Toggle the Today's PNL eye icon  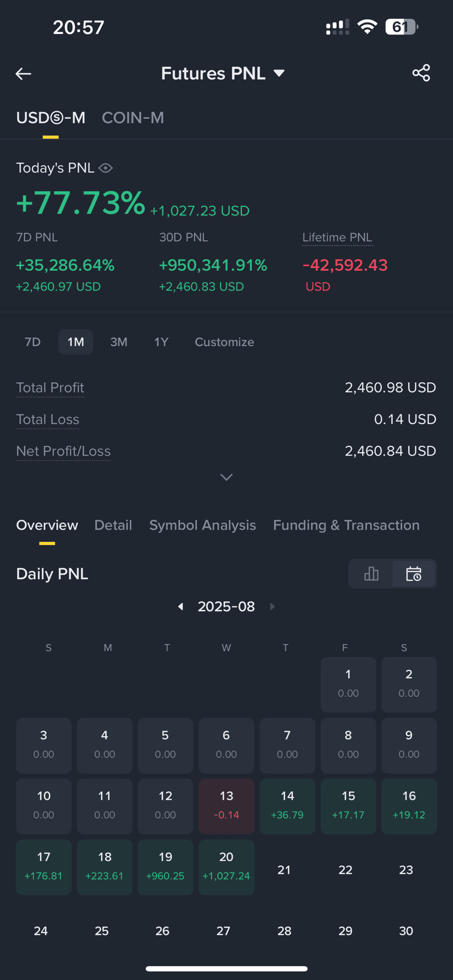point(106,168)
